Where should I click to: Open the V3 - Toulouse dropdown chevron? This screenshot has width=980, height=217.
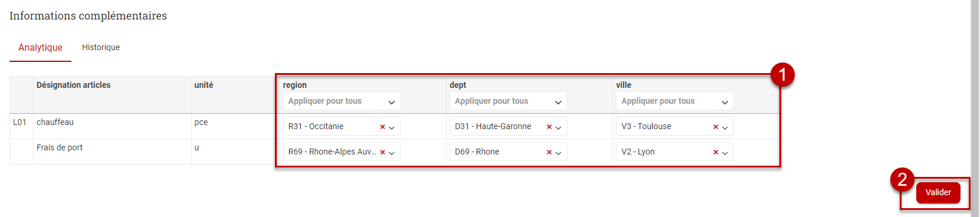[x=725, y=127]
